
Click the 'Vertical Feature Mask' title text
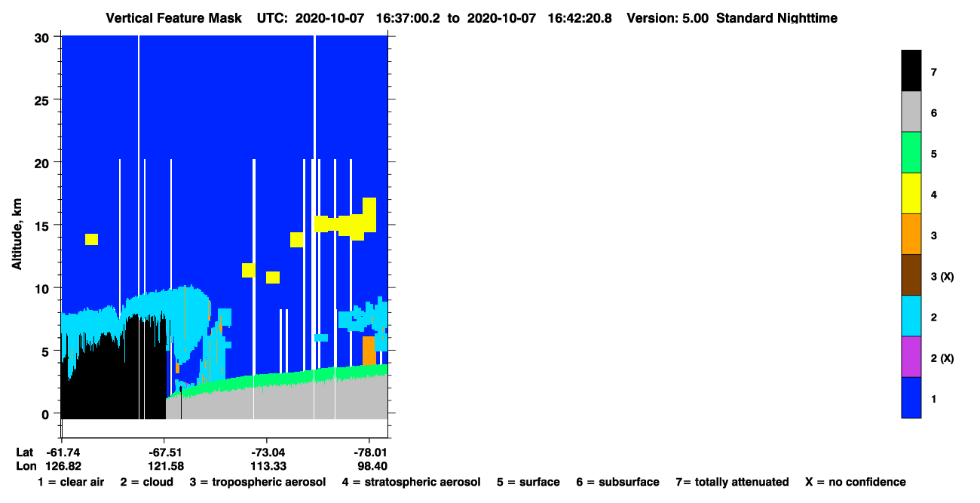tap(173, 17)
